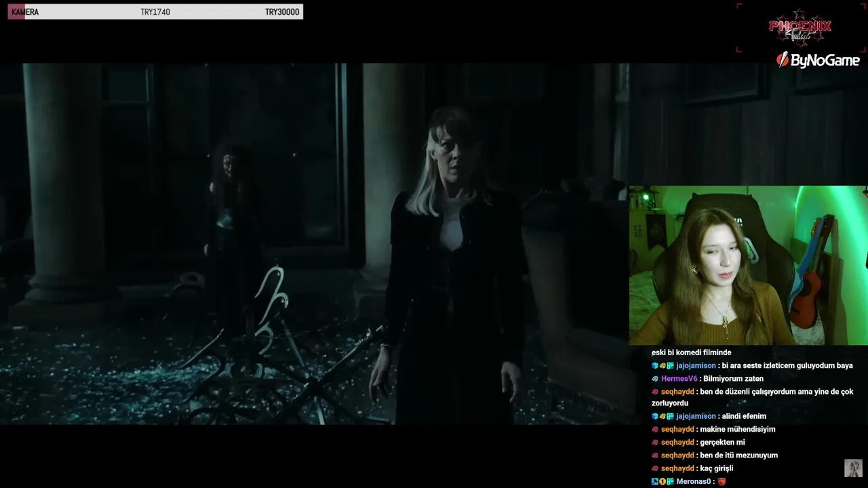Open the HermesV6 username in chat

click(x=678, y=379)
